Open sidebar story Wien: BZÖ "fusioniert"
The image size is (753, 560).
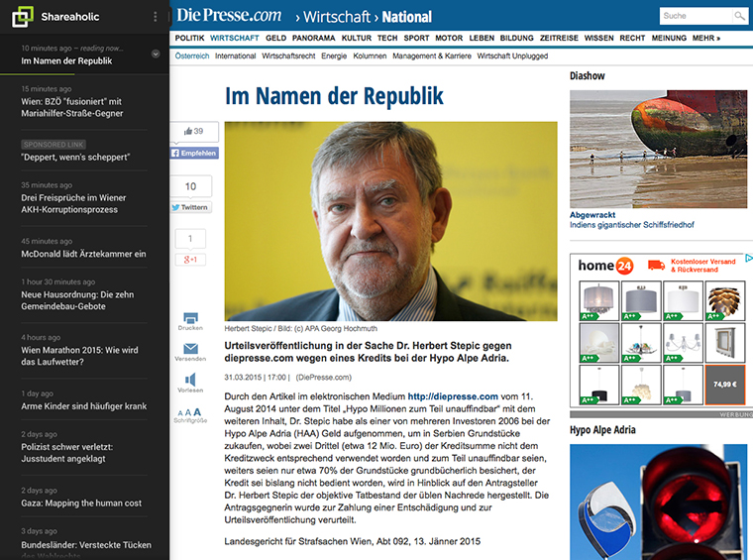72,108
